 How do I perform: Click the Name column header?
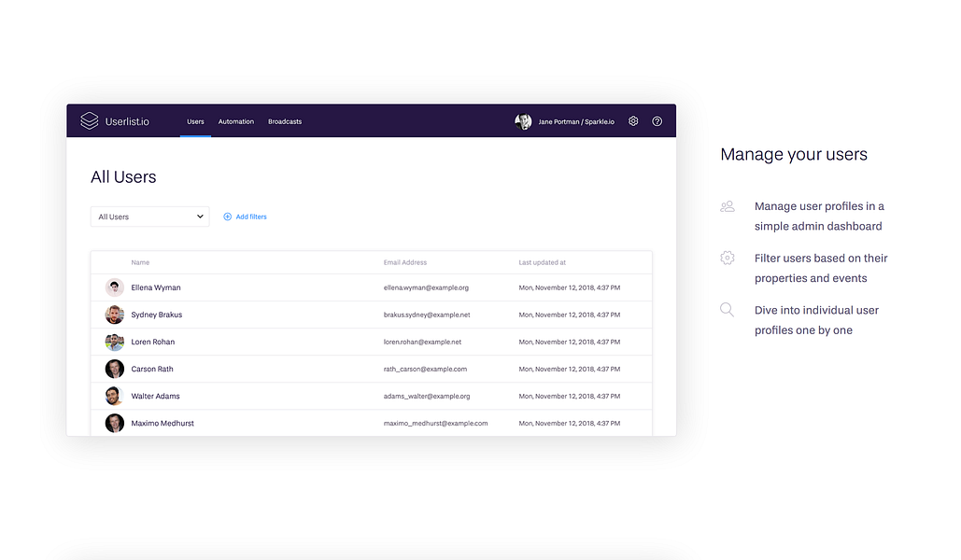(140, 262)
